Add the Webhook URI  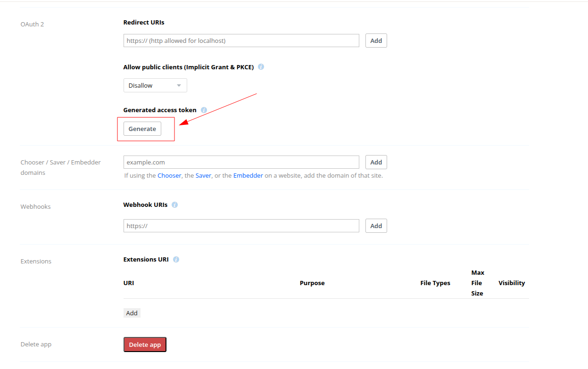(x=376, y=226)
